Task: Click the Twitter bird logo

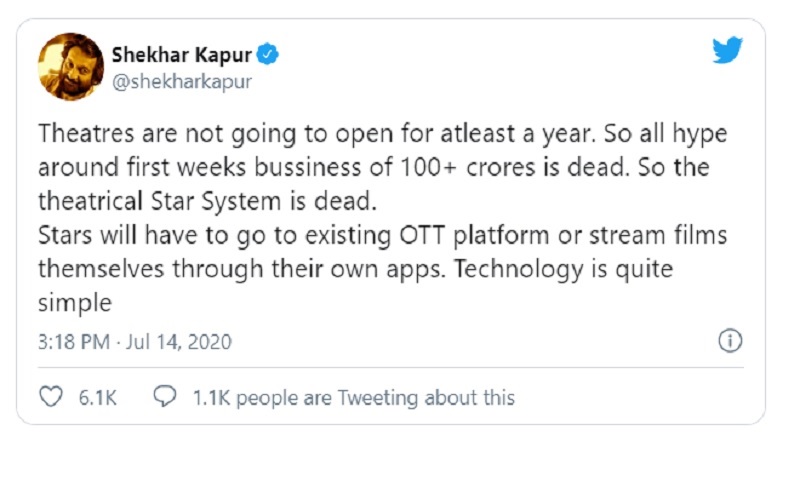Action: [727, 51]
